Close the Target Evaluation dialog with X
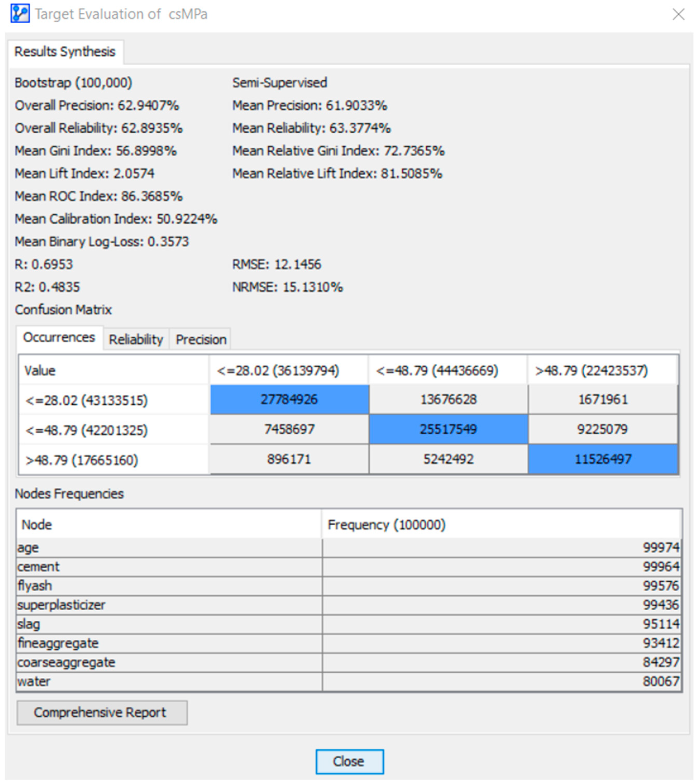Screen dimensions: 697x784 pos(678,15)
